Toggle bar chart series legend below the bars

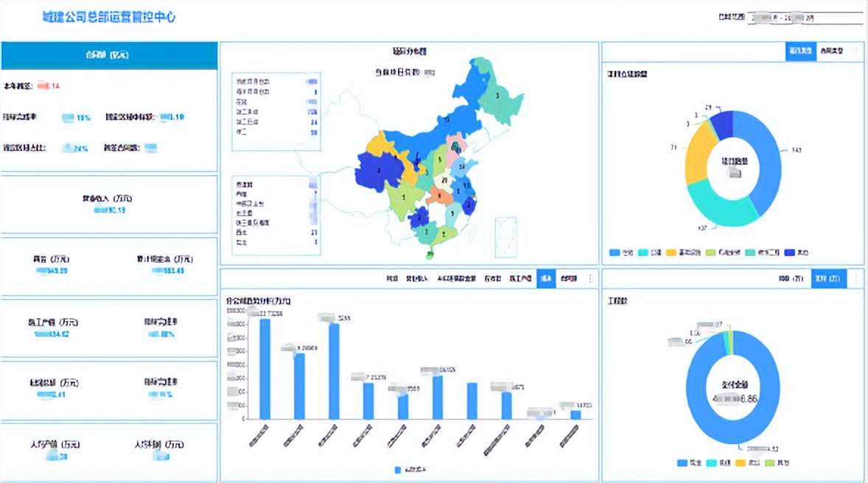409,469
